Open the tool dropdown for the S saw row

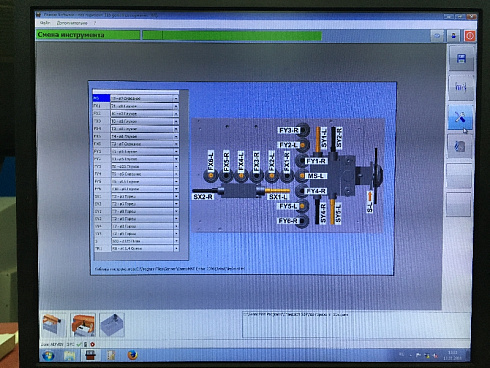click(176, 241)
